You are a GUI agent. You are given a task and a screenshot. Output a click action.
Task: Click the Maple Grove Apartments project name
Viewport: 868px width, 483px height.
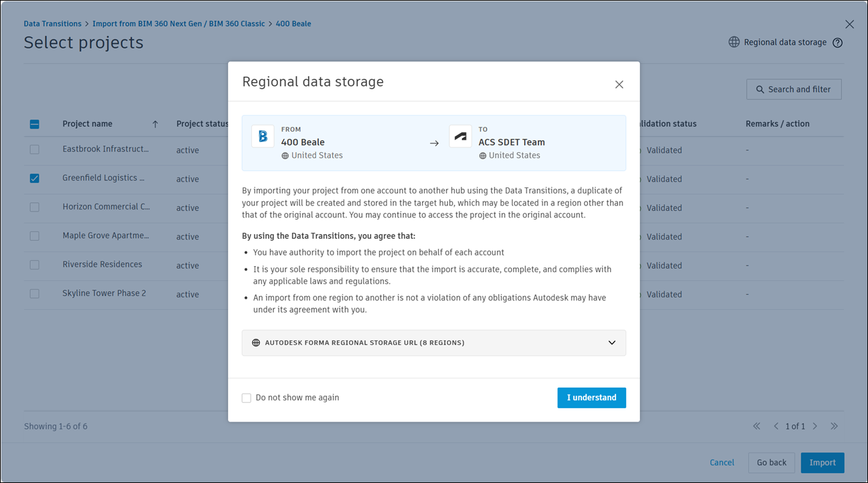(x=106, y=235)
